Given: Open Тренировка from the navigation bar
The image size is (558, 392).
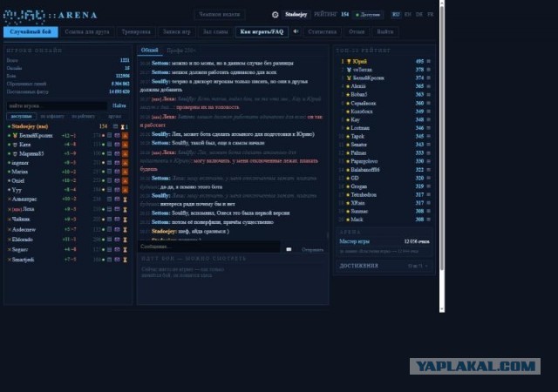Looking at the screenshot, I should [136, 31].
